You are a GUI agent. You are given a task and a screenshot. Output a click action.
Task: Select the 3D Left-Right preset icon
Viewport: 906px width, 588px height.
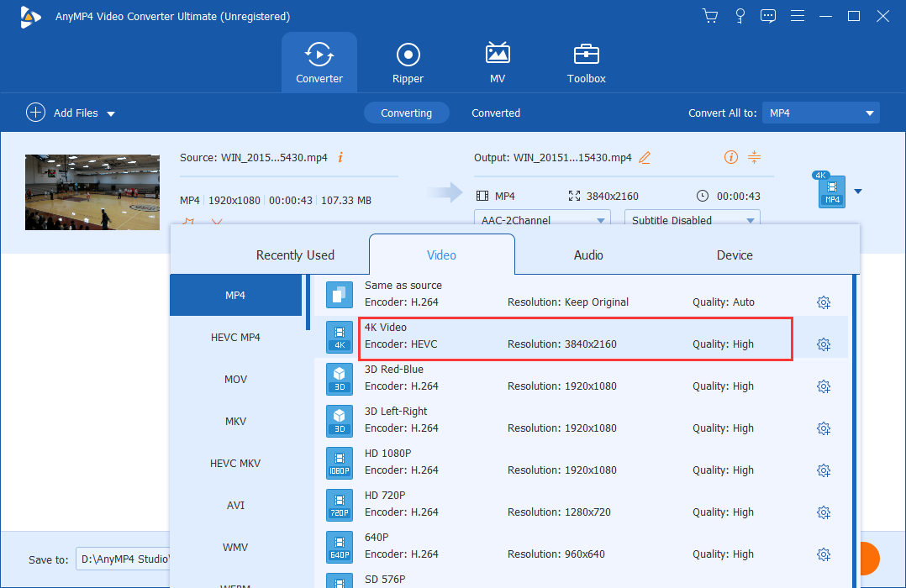pyautogui.click(x=340, y=421)
